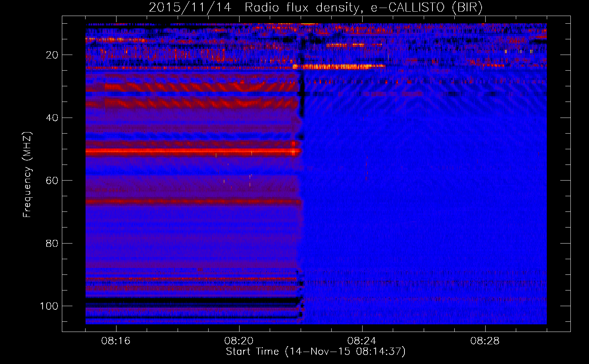The height and width of the screenshot is (364, 589).
Task: Click the '08:28' time tick label
Action: pos(485,341)
